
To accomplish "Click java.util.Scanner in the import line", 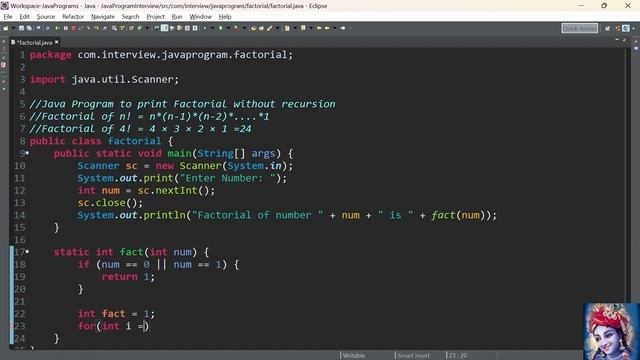I will (x=122, y=80).
